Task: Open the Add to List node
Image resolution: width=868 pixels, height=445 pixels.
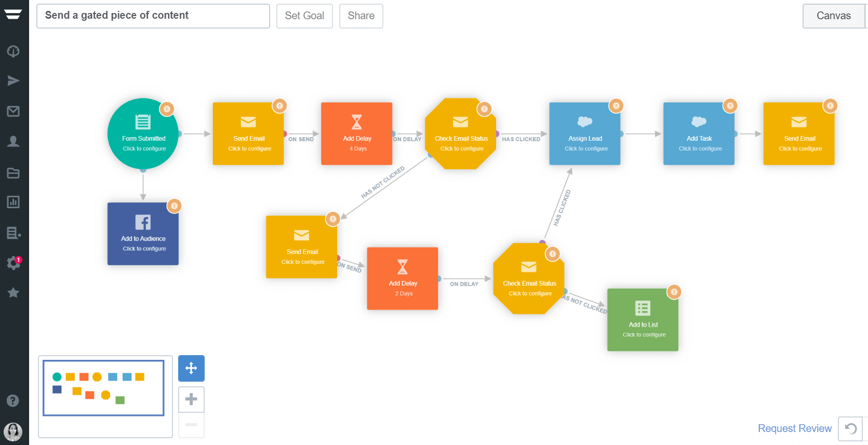Action: click(x=643, y=320)
